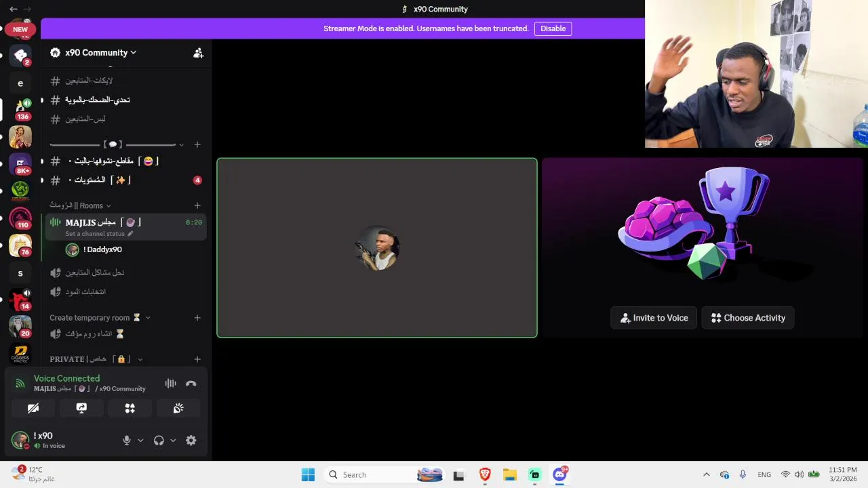The image size is (868, 488).
Task: Add channel to Create temporary room category
Action: 197,317
